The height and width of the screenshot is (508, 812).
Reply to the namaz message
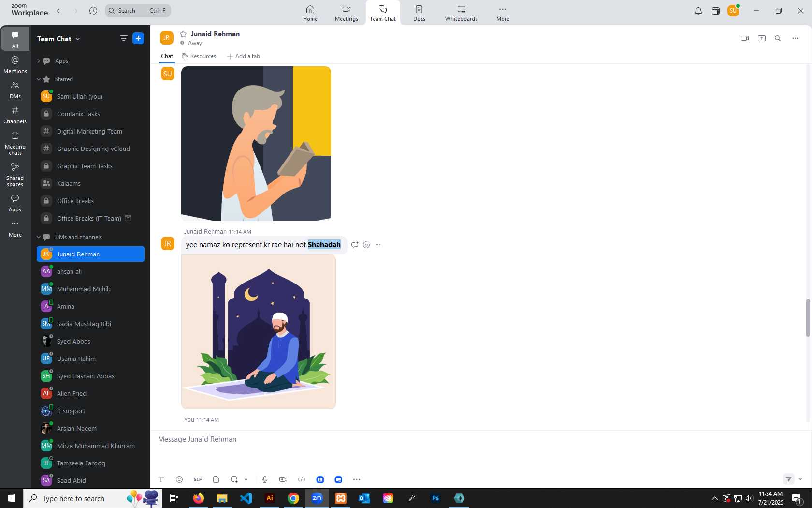[354, 245]
